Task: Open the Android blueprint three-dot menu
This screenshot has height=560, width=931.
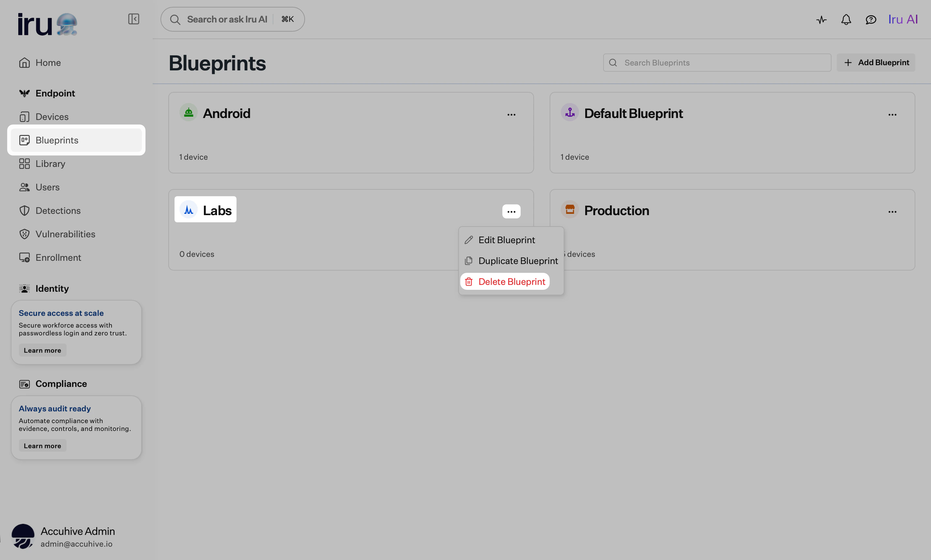Action: 511,114
